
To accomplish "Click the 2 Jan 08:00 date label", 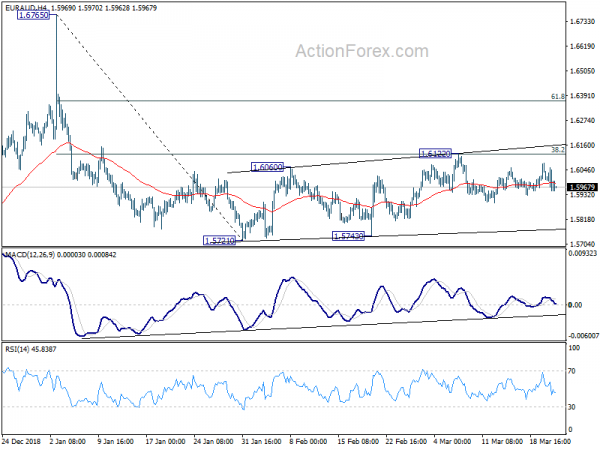I will pos(68,441).
